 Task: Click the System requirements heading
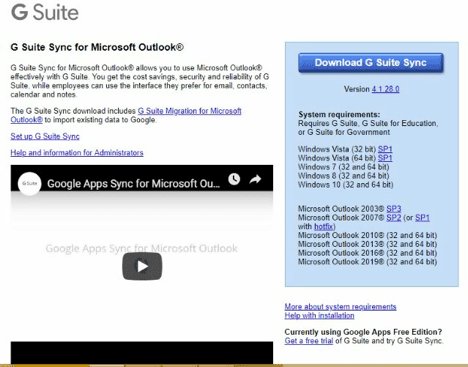tap(339, 114)
